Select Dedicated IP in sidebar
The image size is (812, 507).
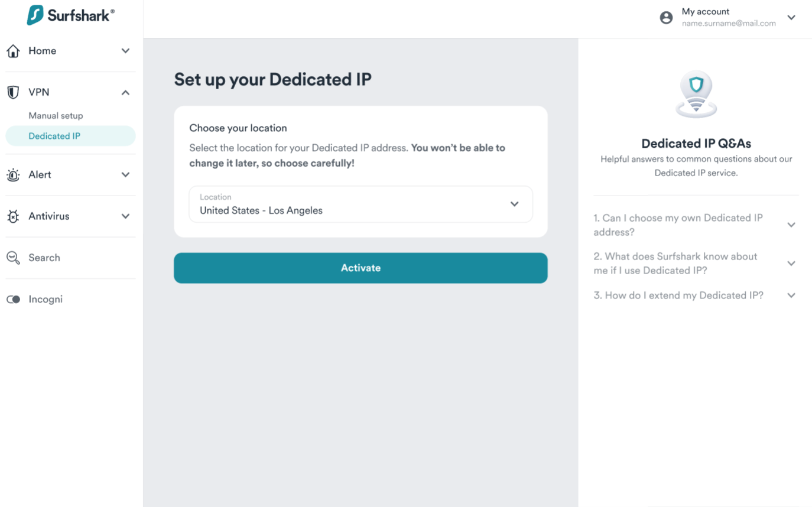point(54,136)
